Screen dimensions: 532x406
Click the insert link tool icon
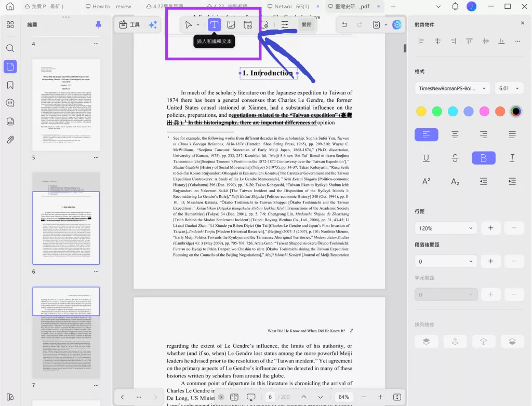coord(248,24)
